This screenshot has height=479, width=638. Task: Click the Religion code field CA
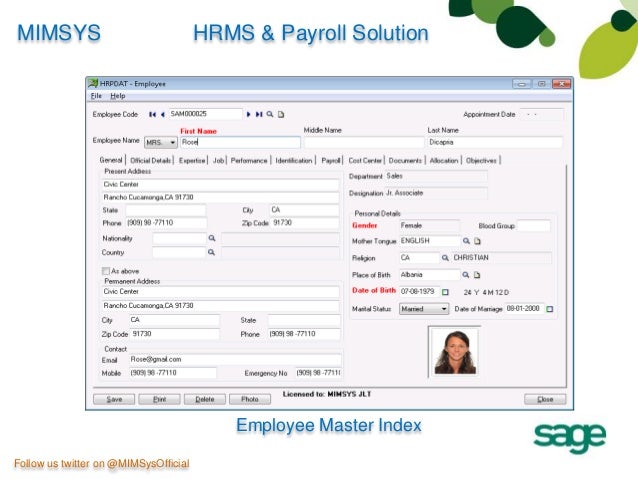pyautogui.click(x=419, y=258)
